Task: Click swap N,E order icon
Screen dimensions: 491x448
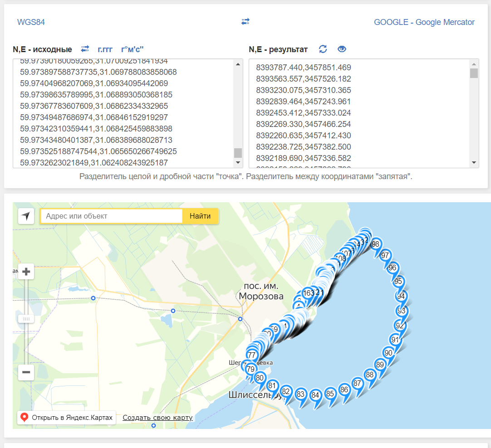Action: (85, 49)
